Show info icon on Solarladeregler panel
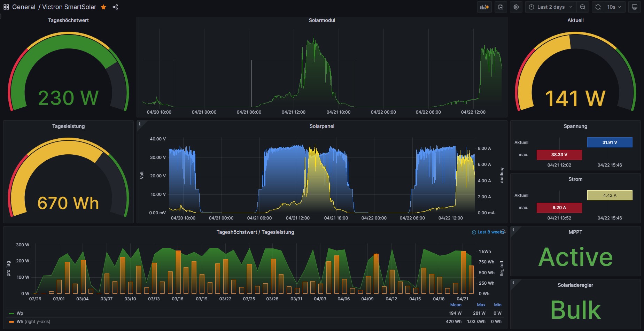Screen dimensions: 644x331 coord(513,283)
